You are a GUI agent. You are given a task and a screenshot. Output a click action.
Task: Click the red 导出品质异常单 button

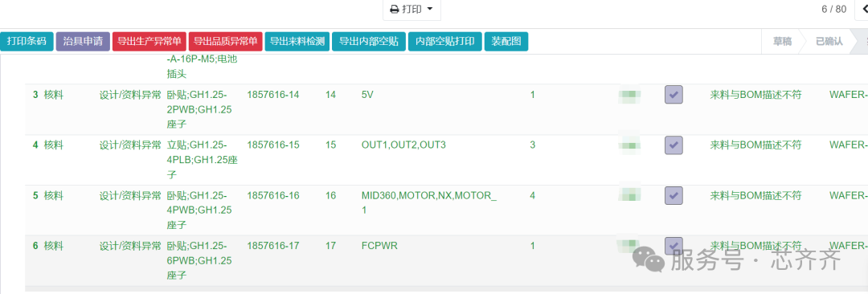pos(226,42)
